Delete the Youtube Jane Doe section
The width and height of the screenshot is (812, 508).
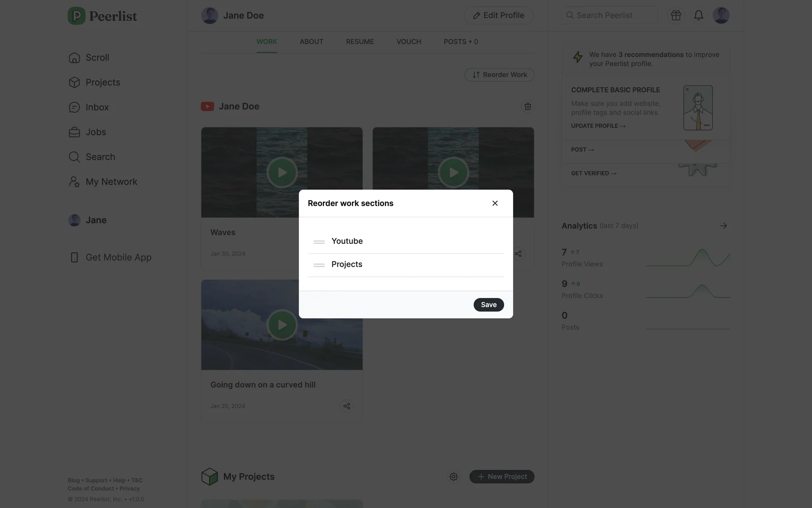tap(527, 106)
